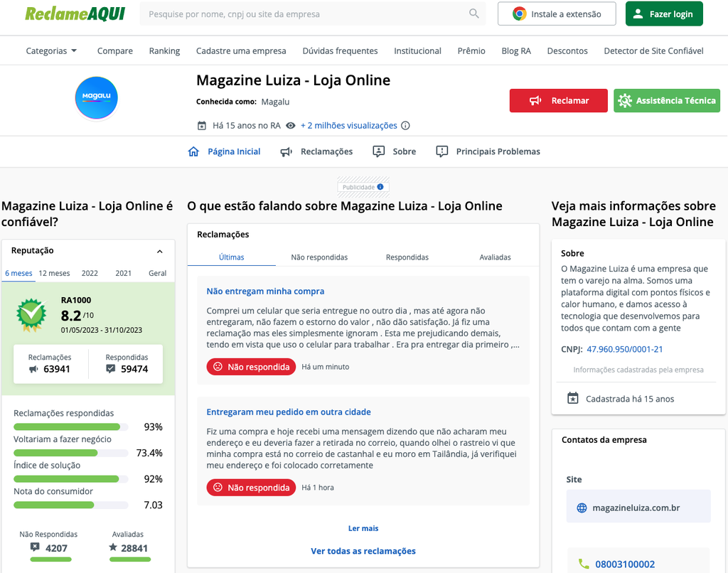Open complaint 'Entregaram meu pedido em outra cidade'

(289, 412)
